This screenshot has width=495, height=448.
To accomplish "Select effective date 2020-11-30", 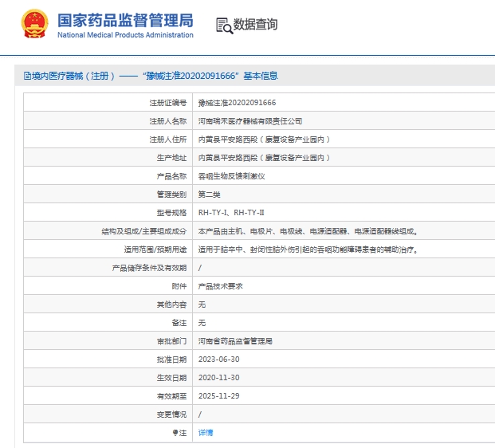I will coord(218,378).
